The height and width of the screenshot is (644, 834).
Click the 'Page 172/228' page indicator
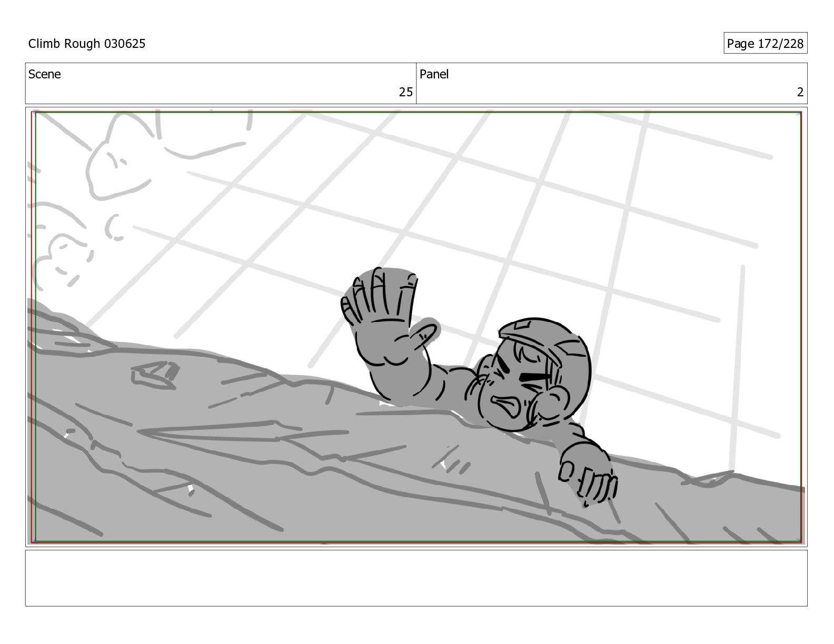(x=765, y=44)
